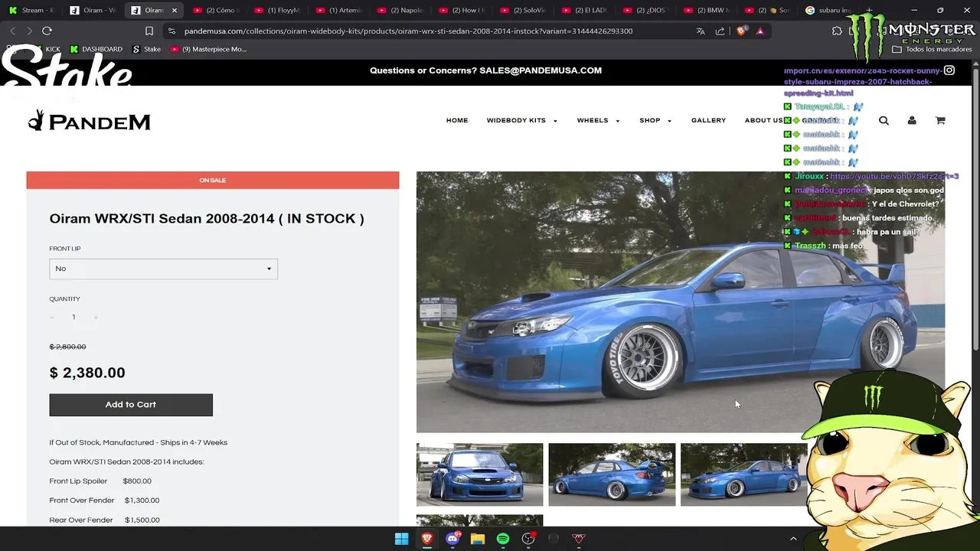
Task: Open Todos los marcadores folder
Action: [x=933, y=49]
